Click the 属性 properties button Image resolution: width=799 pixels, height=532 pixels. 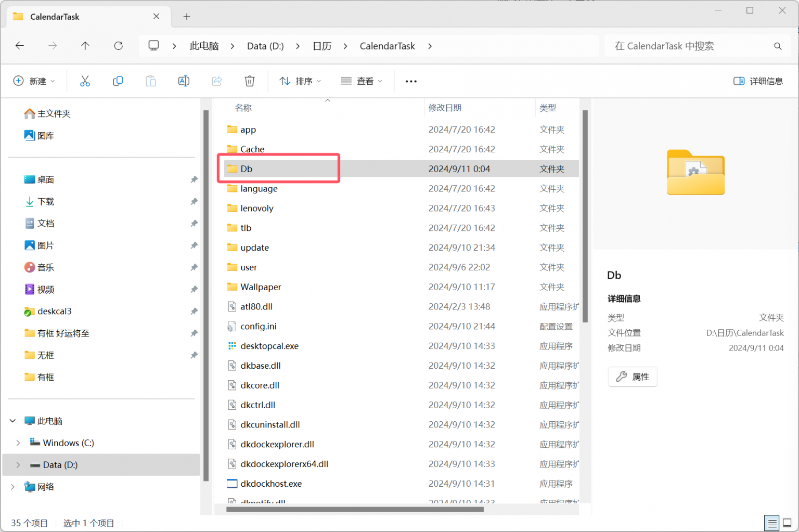pyautogui.click(x=633, y=377)
